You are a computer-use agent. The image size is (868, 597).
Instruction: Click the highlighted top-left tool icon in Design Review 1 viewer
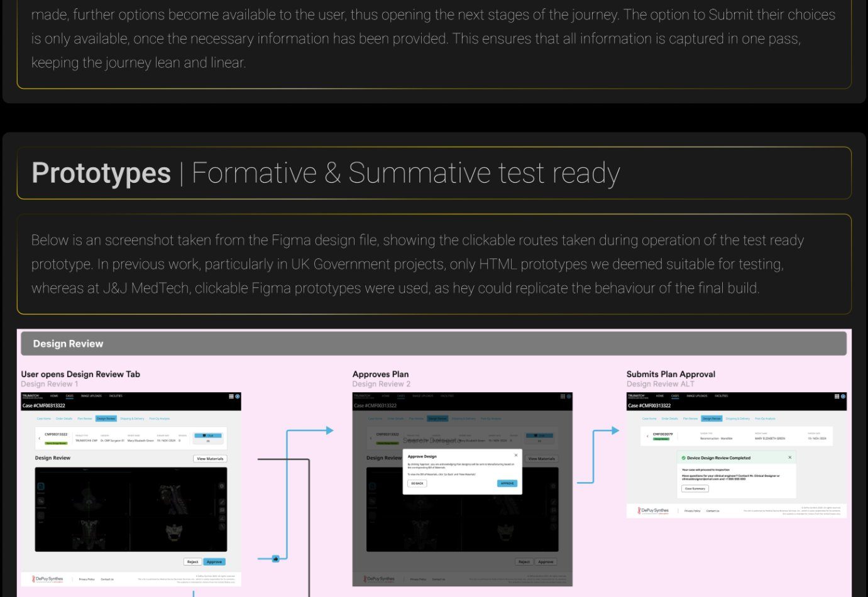pos(41,486)
